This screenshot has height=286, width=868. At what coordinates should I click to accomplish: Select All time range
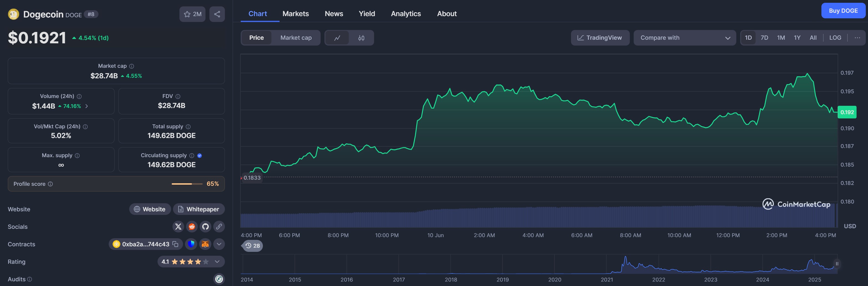(x=813, y=38)
